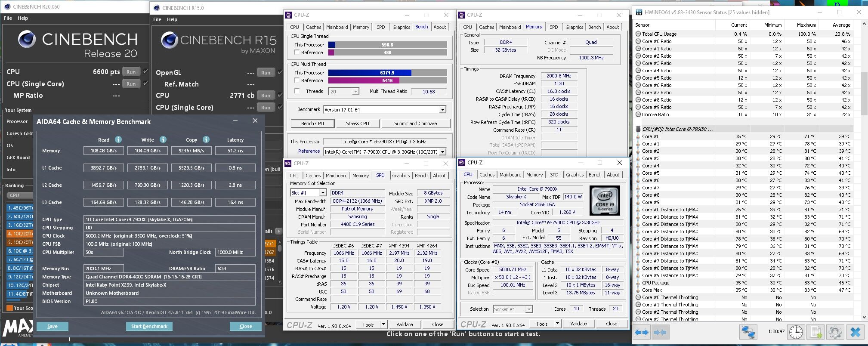Viewport: 868px width, 346px height.
Task: Click Total CPU Usage sensor row icon
Action: [x=638, y=34]
